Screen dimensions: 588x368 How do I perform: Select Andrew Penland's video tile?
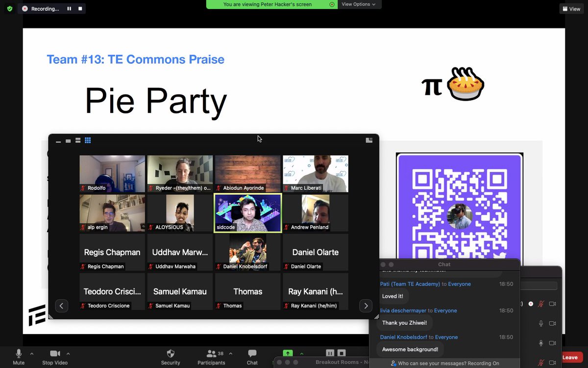point(316,213)
